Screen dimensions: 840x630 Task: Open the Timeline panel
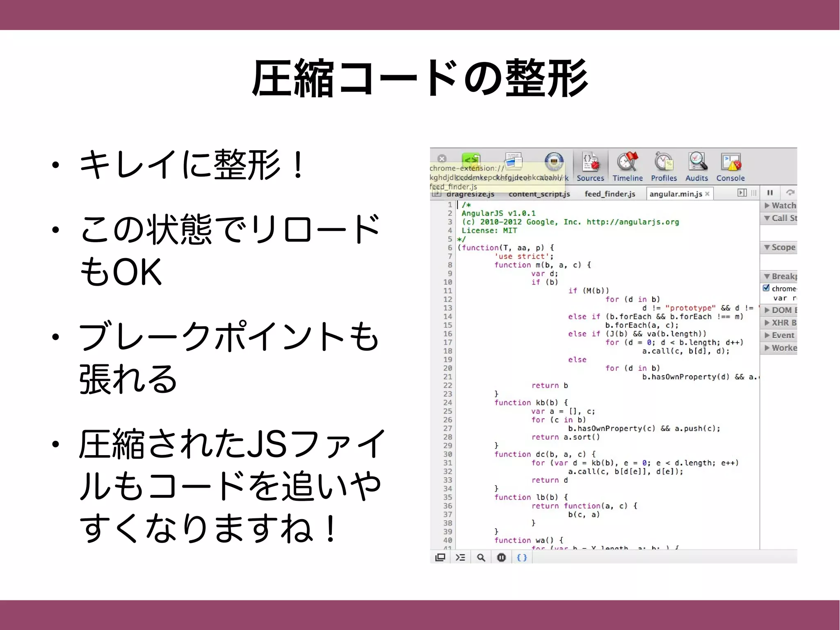point(627,167)
